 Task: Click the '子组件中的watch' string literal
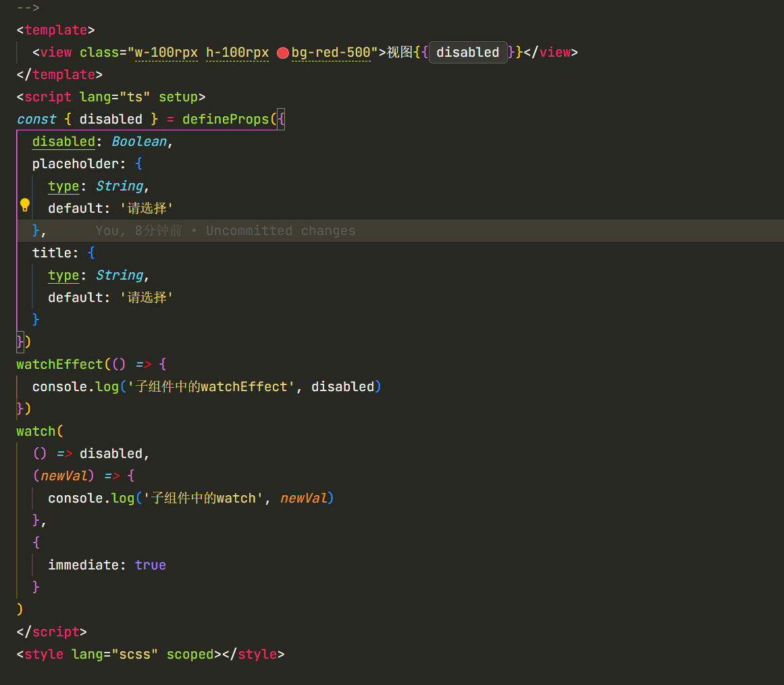pyautogui.click(x=203, y=499)
